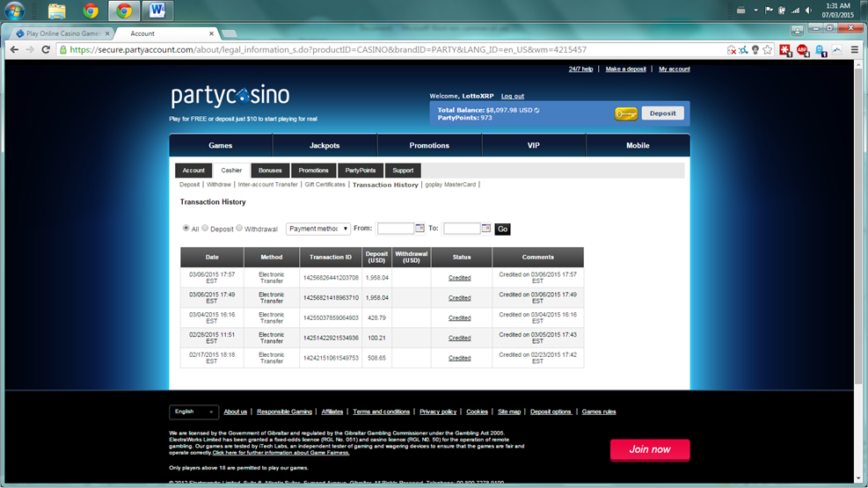Switch to the Bonuses tab
The height and width of the screenshot is (488, 868).
(270, 171)
